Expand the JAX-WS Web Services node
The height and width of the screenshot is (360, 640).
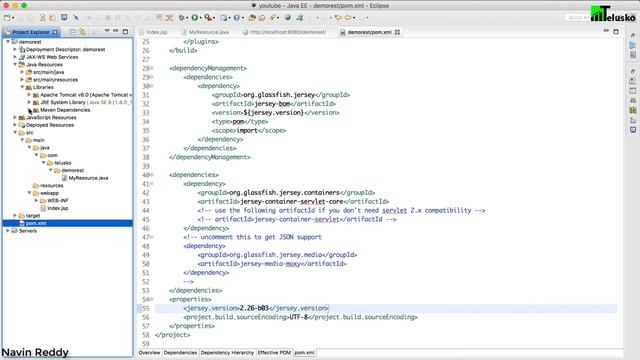15,57
